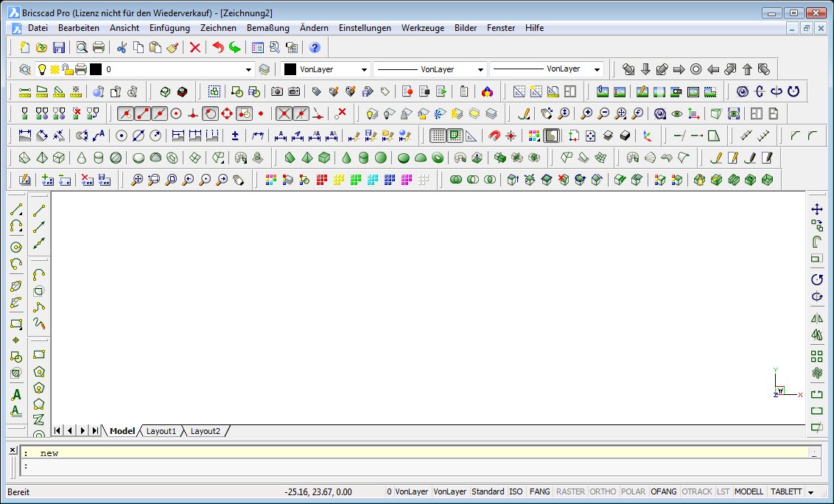Click the eye view icon

coord(676,113)
